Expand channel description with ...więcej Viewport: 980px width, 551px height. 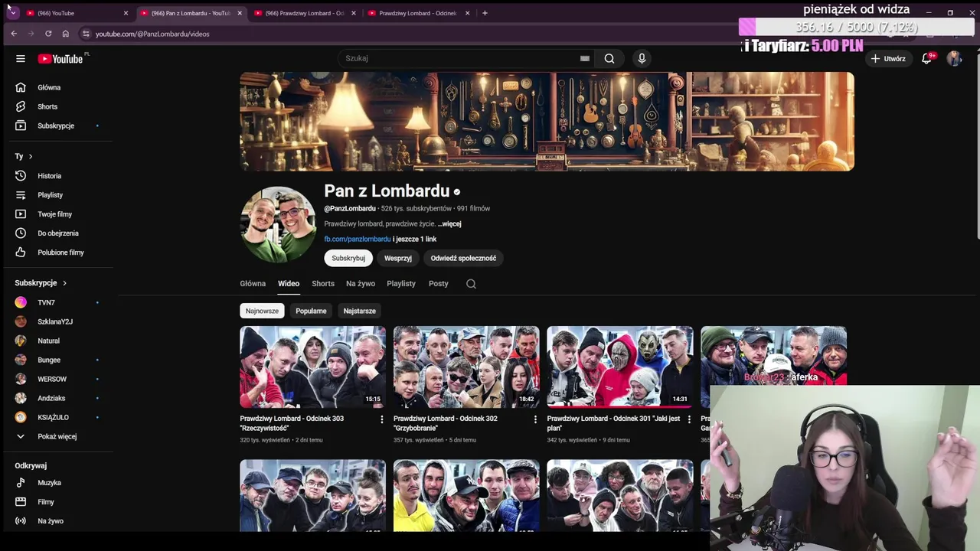(x=449, y=224)
